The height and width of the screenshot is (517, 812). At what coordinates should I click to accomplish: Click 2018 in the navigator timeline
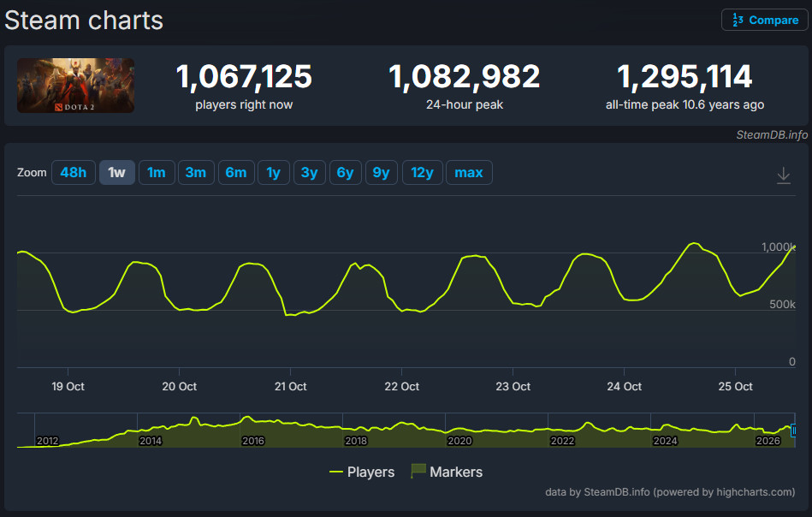click(356, 441)
